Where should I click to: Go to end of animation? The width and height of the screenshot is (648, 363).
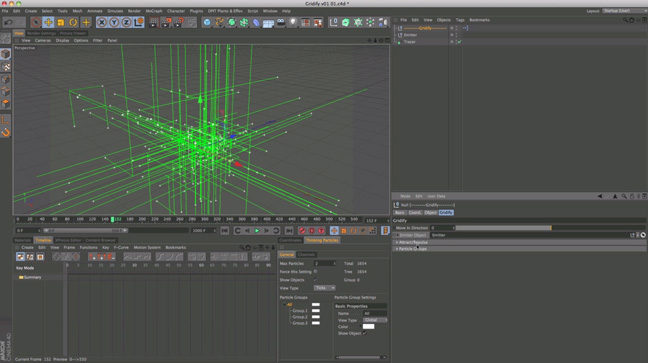tap(289, 231)
